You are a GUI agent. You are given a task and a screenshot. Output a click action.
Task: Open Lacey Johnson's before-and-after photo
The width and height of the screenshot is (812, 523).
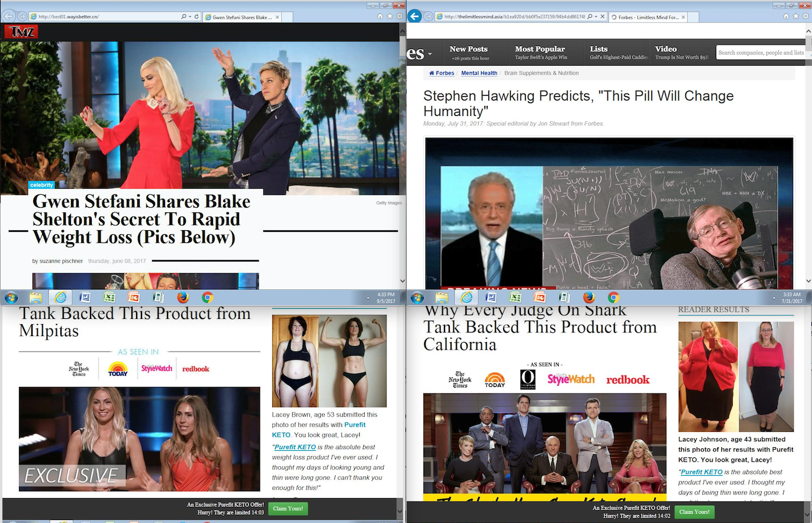click(736, 377)
